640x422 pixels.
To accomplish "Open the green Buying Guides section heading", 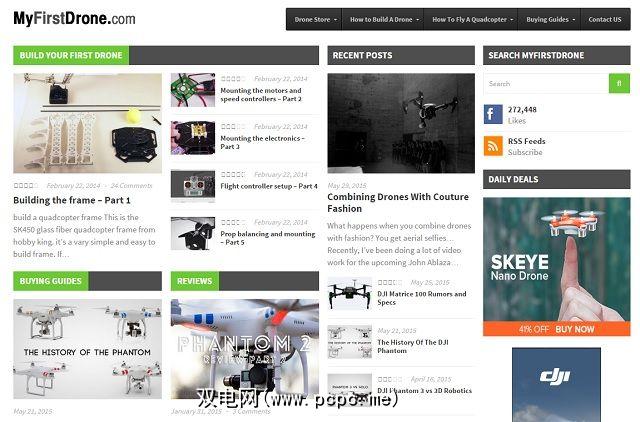I will tap(51, 281).
